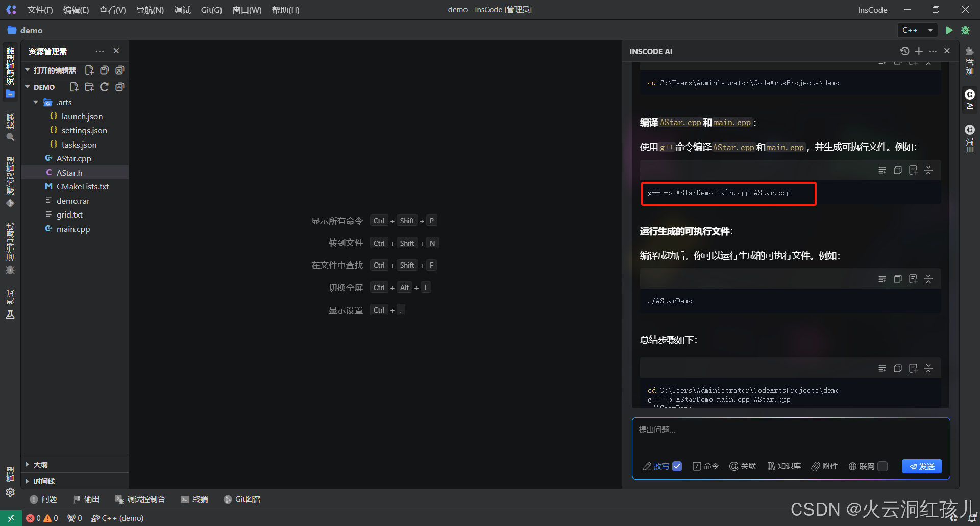Open main.cpp in the file tree

click(73, 229)
